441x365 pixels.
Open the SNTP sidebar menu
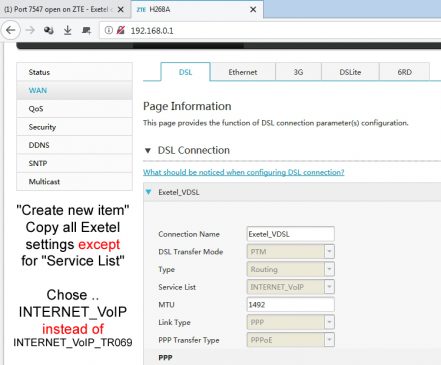point(74,163)
